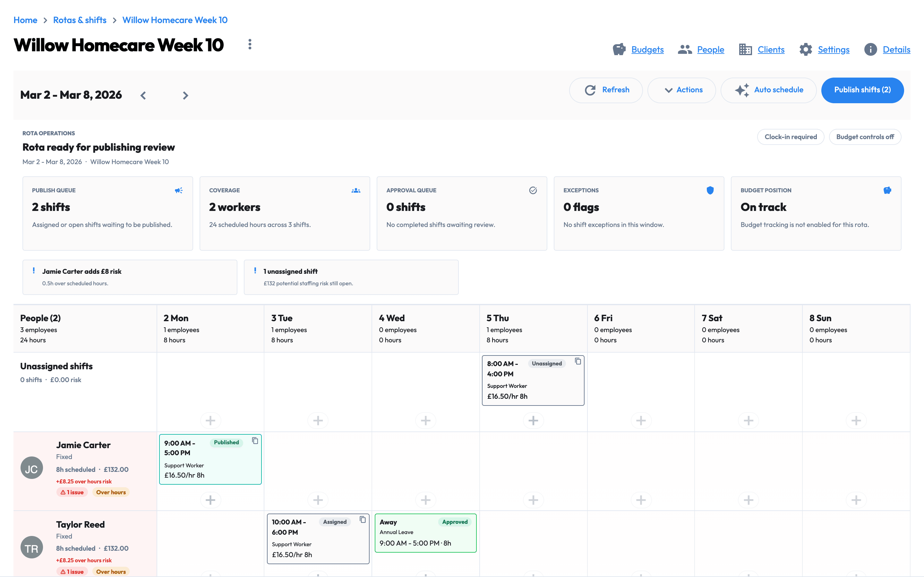This screenshot has width=924, height=577.
Task: Toggle the Clock-in required chip
Action: (790, 137)
